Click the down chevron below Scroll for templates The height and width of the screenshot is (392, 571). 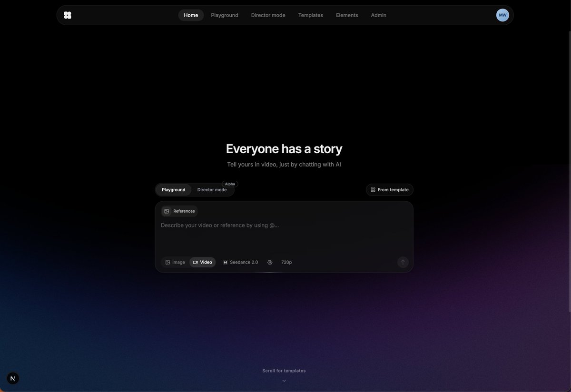284,381
